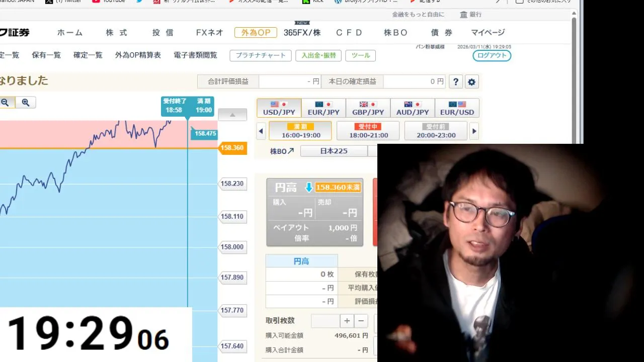This screenshot has height=362, width=644.
Task: Open the Twitter X bookmark in browser bar
Action: (63, 1)
